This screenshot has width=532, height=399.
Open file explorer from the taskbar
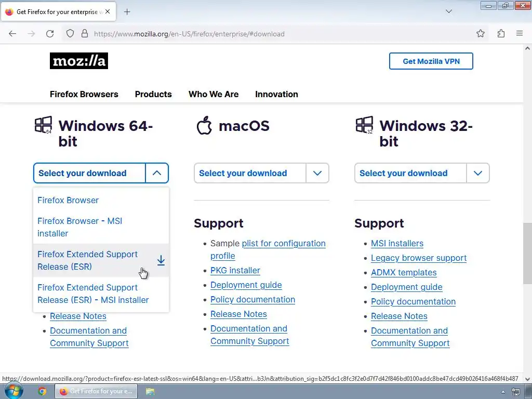point(150,391)
